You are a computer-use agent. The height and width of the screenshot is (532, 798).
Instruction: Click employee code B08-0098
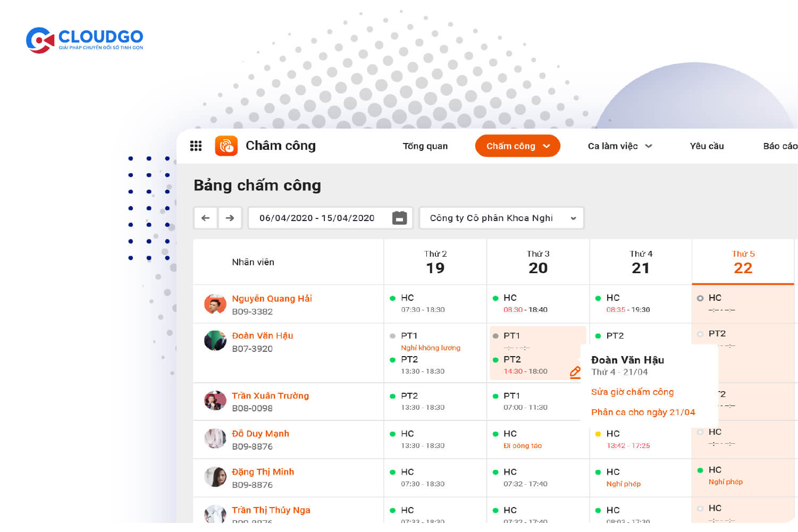[x=252, y=408]
